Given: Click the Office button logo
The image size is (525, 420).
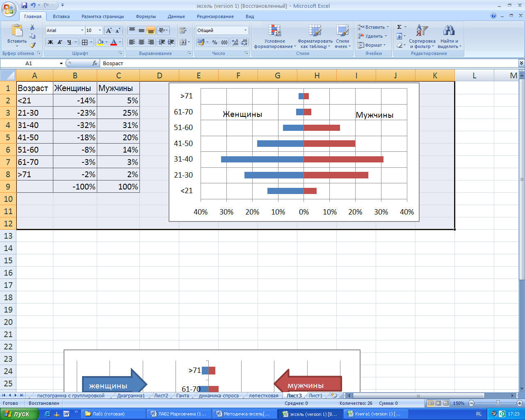Looking at the screenshot, I should pos(8,8).
